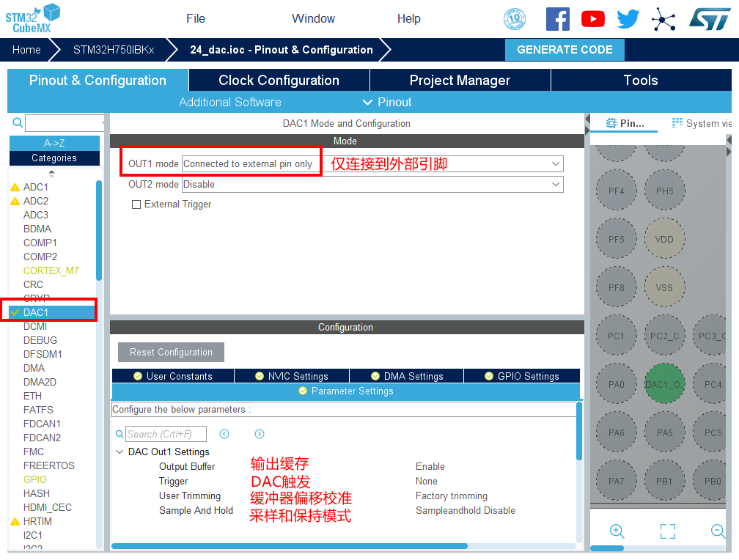Image resolution: width=739 pixels, height=560 pixels.
Task: Select ADC1 in the categories list
Action: coord(35,187)
